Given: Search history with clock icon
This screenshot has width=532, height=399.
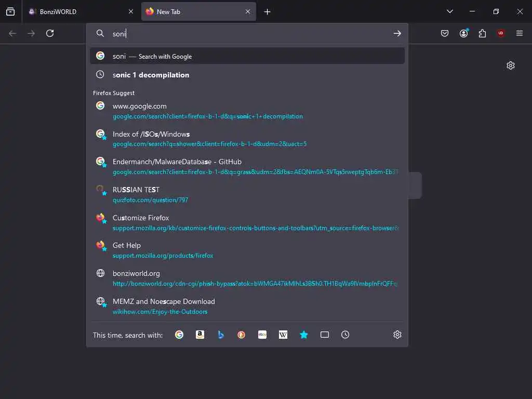Looking at the screenshot, I should tap(345, 335).
